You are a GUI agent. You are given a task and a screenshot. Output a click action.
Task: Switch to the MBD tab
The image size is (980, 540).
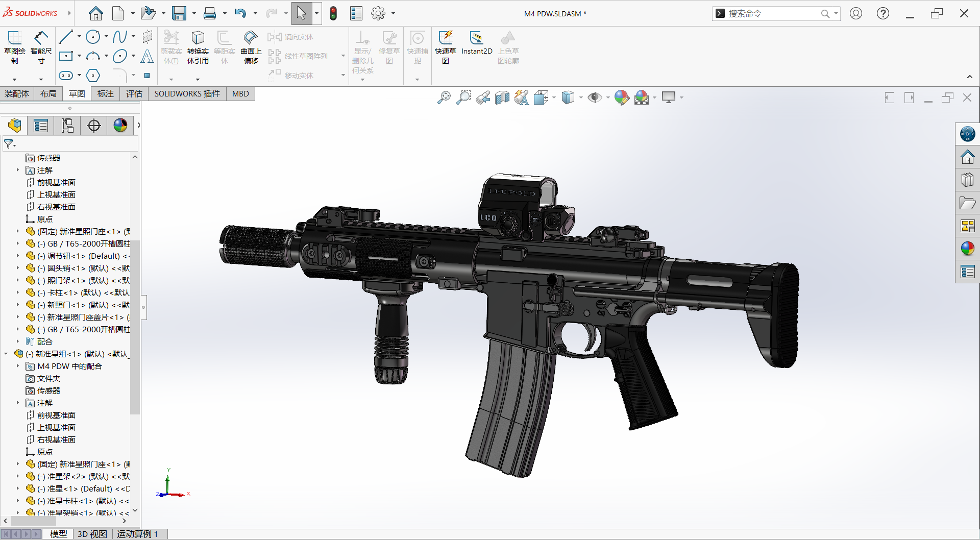(240, 94)
